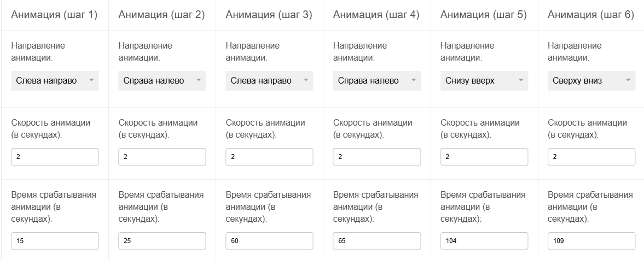The width and height of the screenshot is (644, 260).
Task: Open the step 1 animation direction dropdown
Action: [55, 81]
